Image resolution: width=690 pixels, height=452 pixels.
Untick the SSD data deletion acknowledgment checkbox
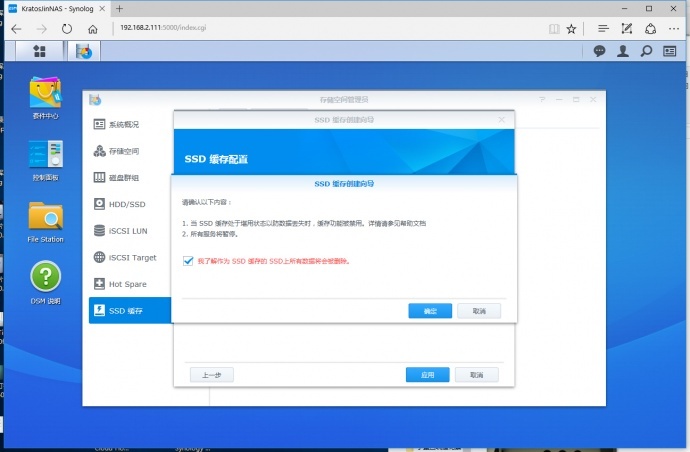pyautogui.click(x=188, y=261)
